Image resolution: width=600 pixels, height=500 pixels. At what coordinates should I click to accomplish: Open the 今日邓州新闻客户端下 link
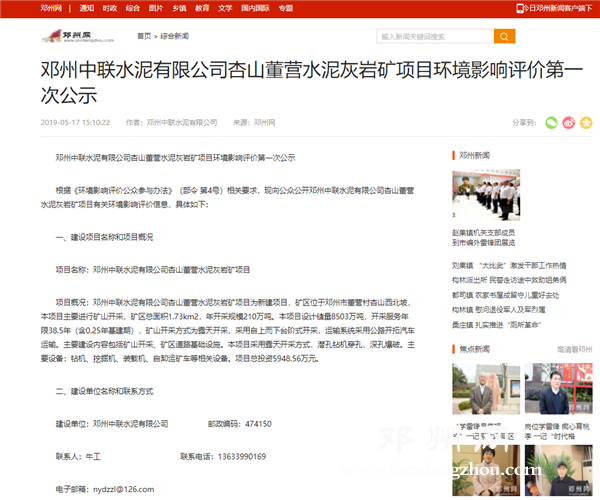558,8
